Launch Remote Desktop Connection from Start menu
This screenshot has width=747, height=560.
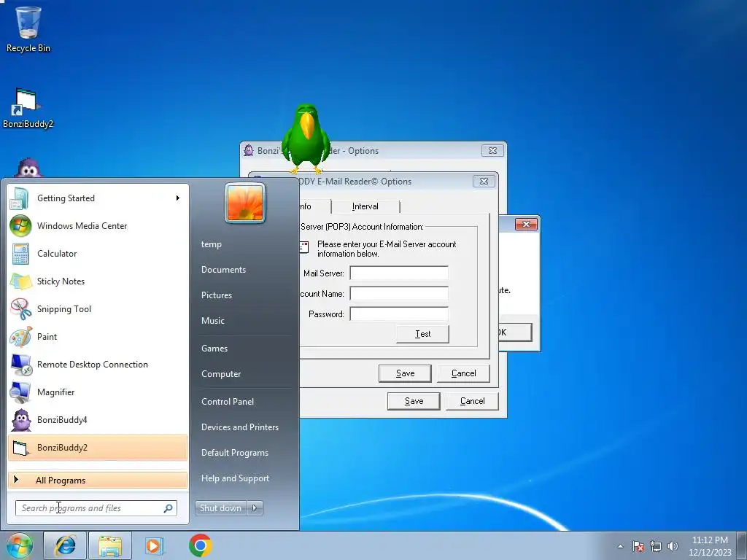point(98,365)
